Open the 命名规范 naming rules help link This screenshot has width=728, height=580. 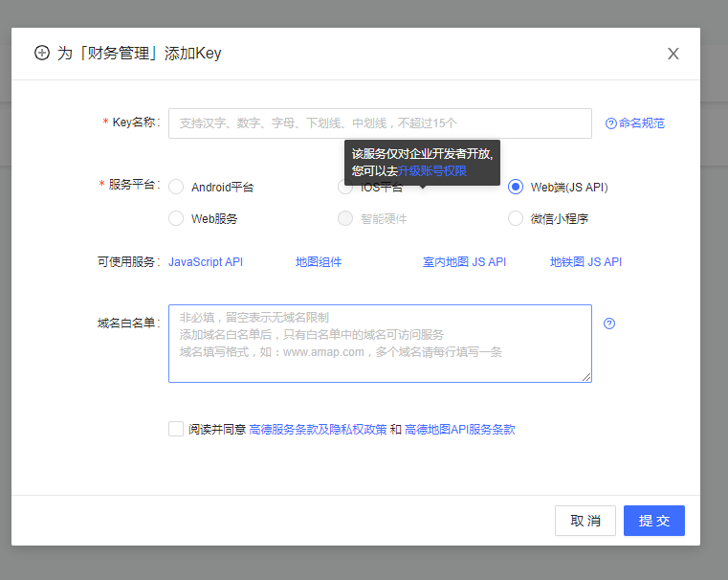(x=634, y=123)
